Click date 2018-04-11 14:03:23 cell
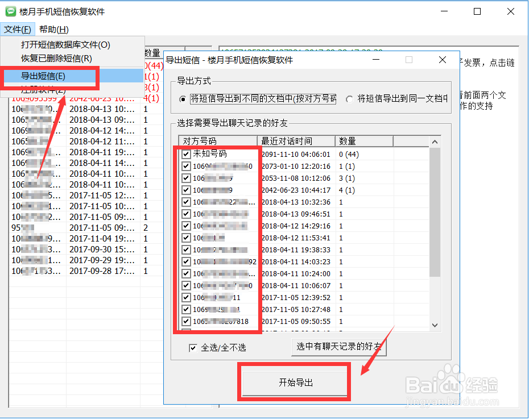Image resolution: width=529 pixels, height=420 pixels. (x=296, y=262)
